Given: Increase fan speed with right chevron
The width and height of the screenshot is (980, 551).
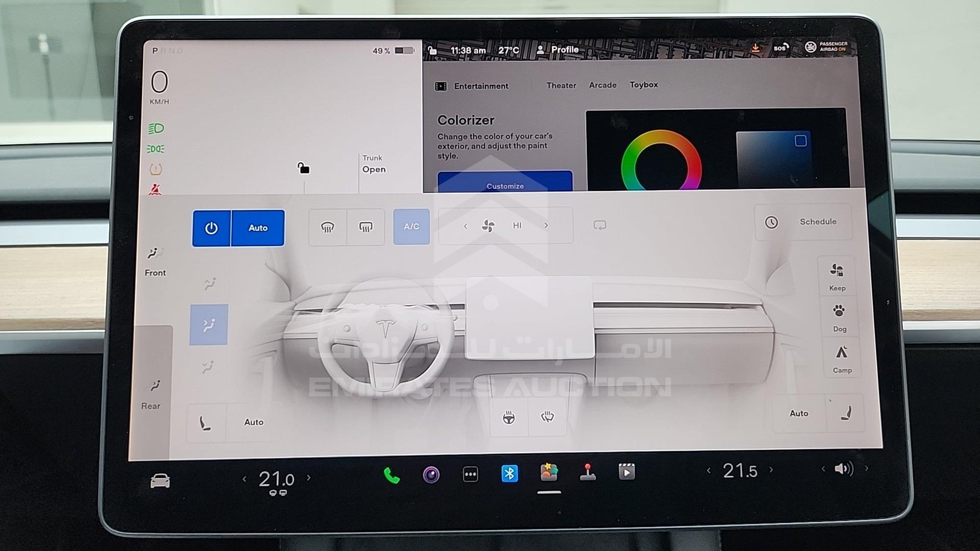Looking at the screenshot, I should coord(546,225).
